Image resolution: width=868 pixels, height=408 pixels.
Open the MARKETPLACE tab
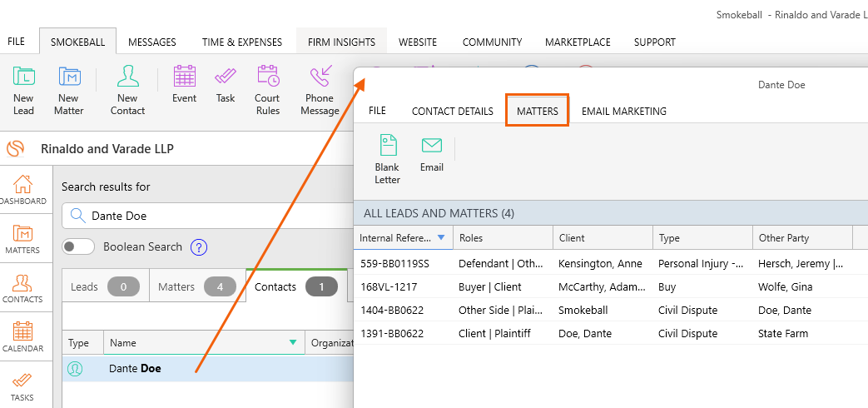[x=578, y=42]
